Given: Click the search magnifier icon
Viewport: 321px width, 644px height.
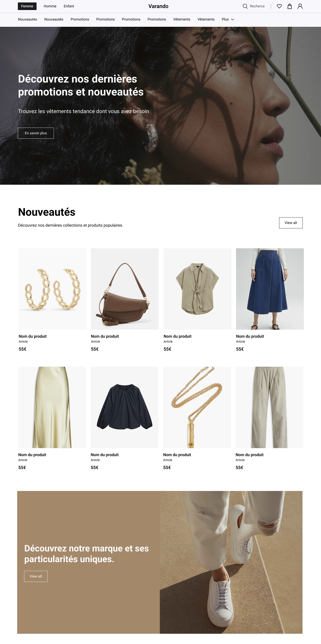Looking at the screenshot, I should click(x=245, y=6).
